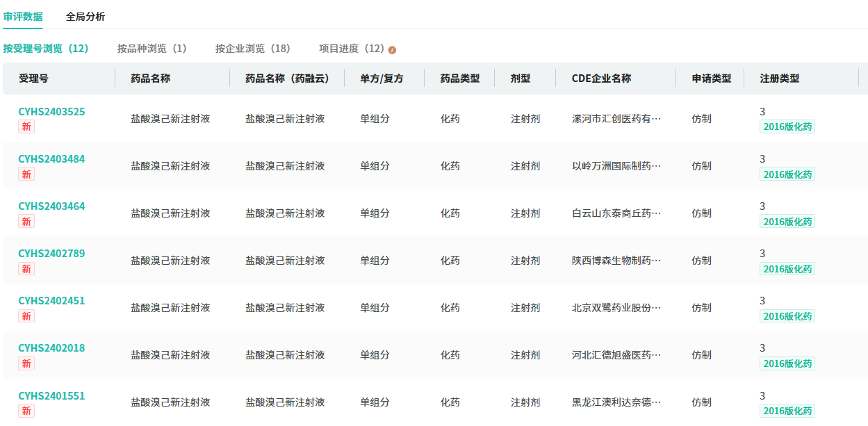Click 单组分 in the CYHS2401551 row
This screenshot has height=426, width=868.
coord(375,402)
